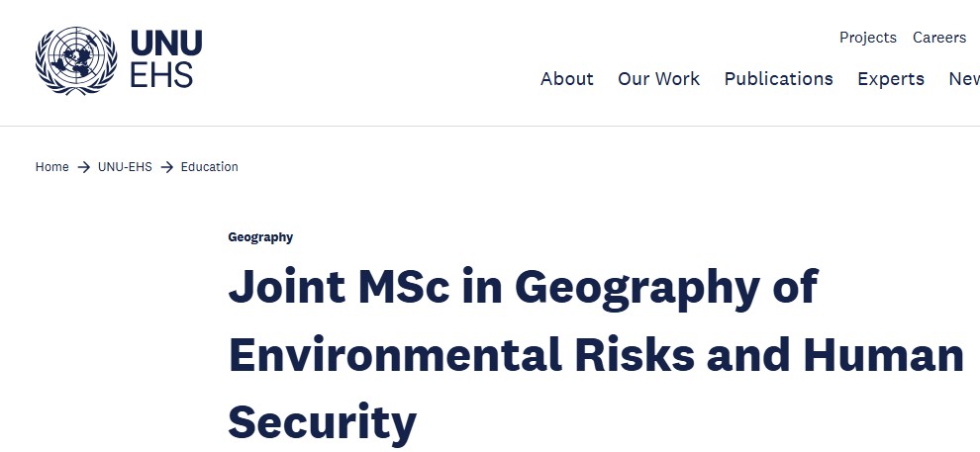Go to the Projects link
The image size is (980, 452).
pos(868,38)
